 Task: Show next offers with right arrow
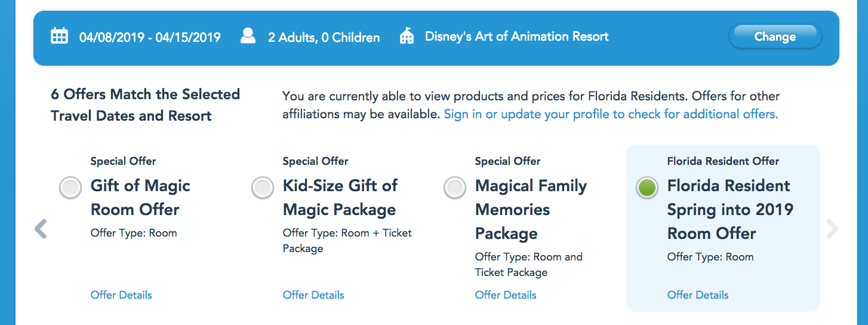click(x=832, y=228)
